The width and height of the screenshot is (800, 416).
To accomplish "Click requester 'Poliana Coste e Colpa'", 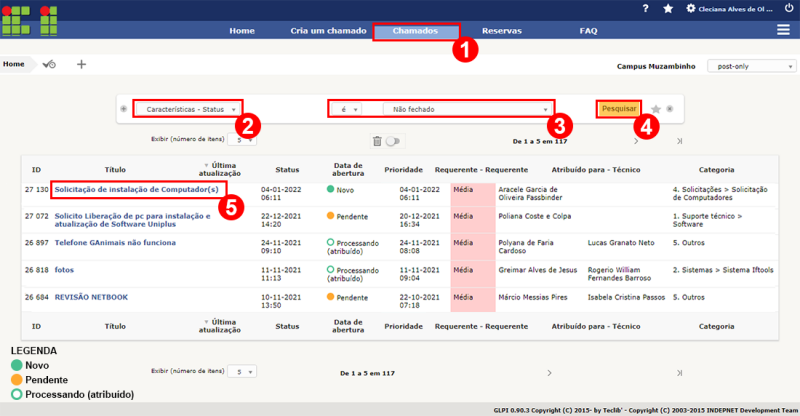I will tap(535, 216).
